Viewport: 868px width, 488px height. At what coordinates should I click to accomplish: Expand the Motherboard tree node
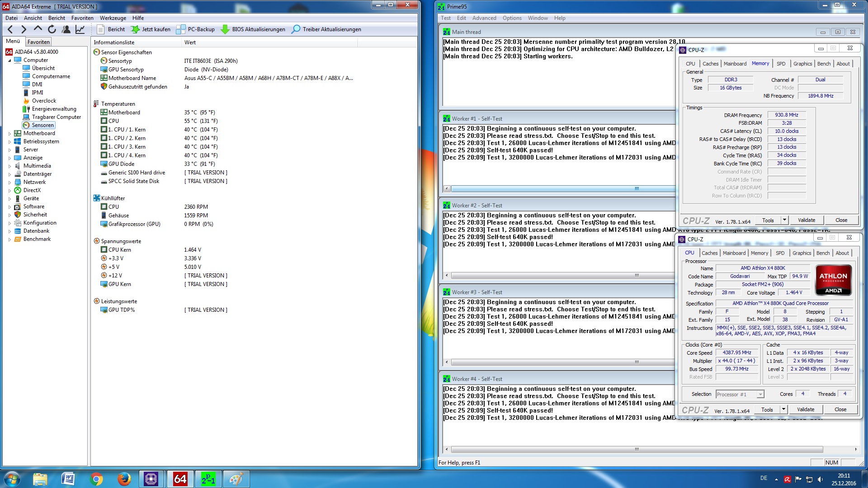point(9,134)
